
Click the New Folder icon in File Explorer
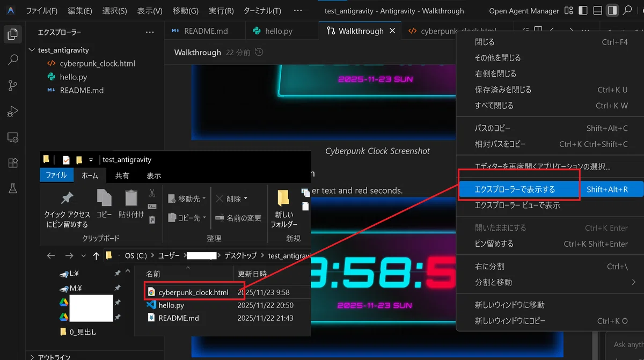coord(284,198)
